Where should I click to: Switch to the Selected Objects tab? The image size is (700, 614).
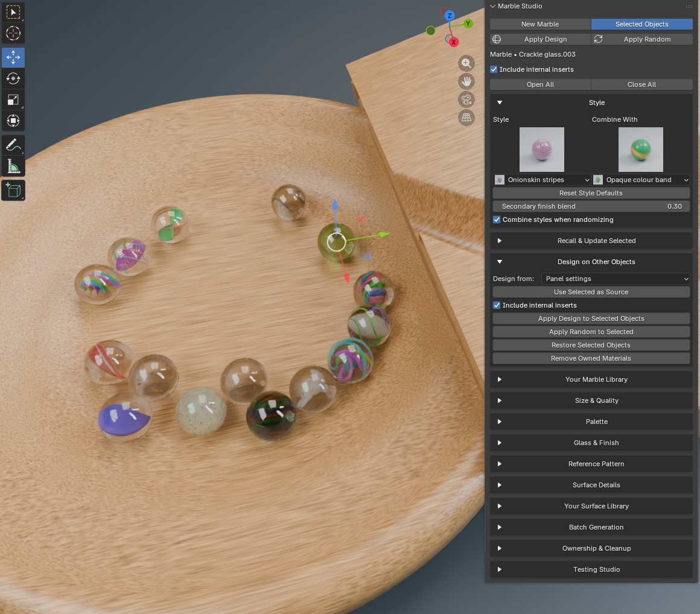641,24
